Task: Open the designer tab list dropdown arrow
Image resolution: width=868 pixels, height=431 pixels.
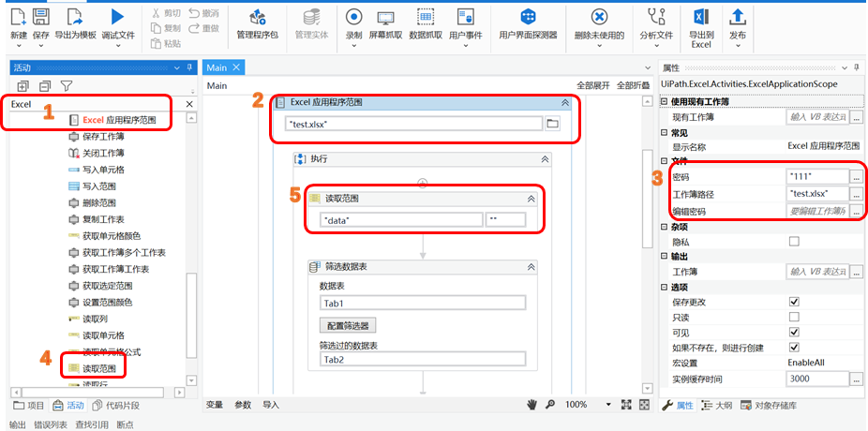Action: coord(649,68)
